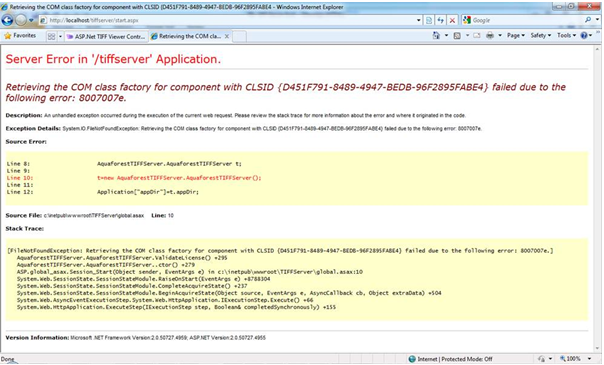The image size is (604, 365).
Task: Open the tab list dropdown arrow
Action: click(x=60, y=36)
